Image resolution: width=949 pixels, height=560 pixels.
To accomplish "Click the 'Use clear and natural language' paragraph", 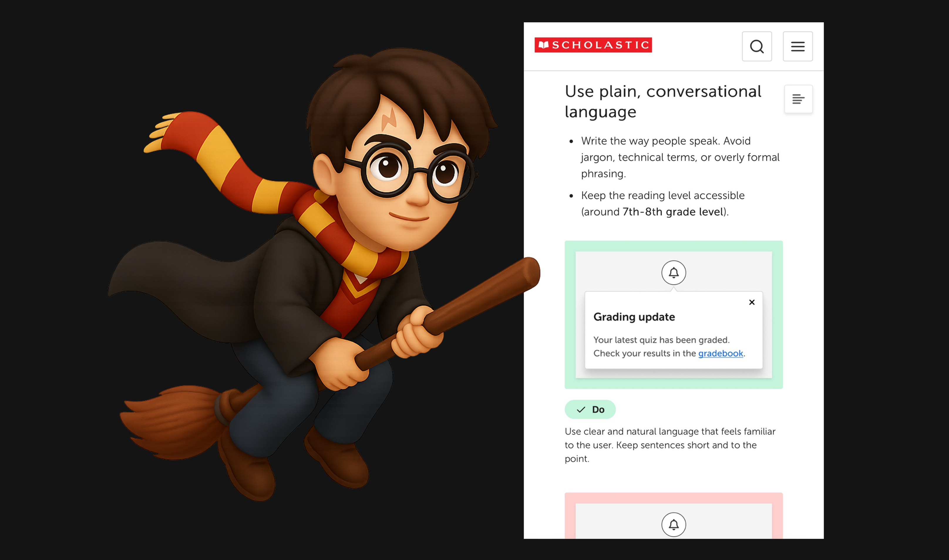I will [670, 445].
